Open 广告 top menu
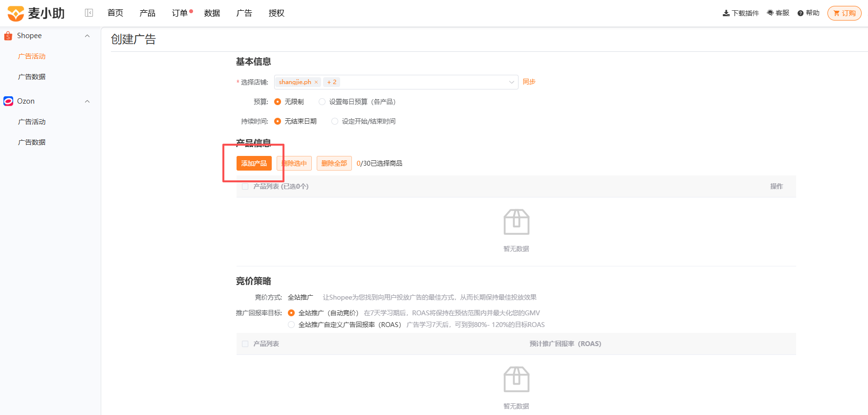868x415 pixels. [x=244, y=13]
